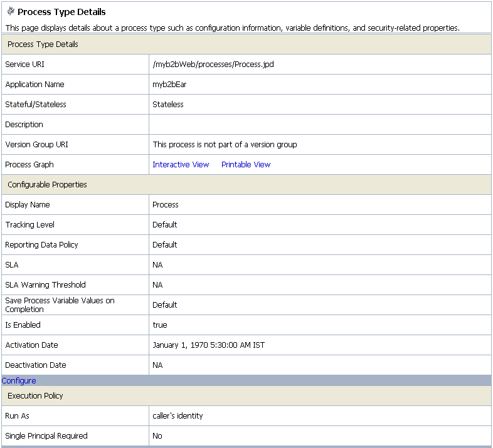
Task: Click the Process Graph label
Action: tap(29, 165)
